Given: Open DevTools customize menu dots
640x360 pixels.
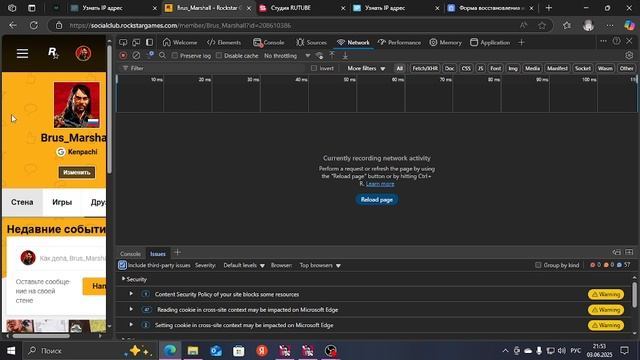Looking at the screenshot, I should point(603,41).
